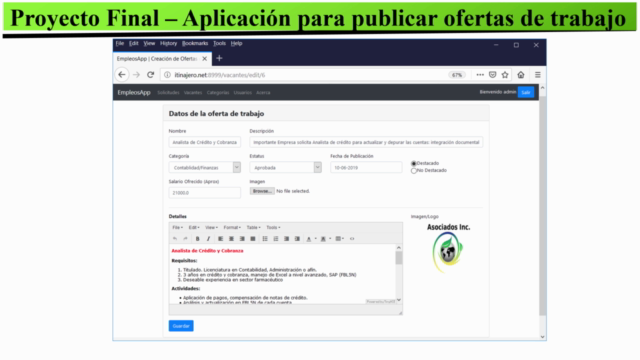
Task: Open the Firefox File menu
Action: click(120, 43)
